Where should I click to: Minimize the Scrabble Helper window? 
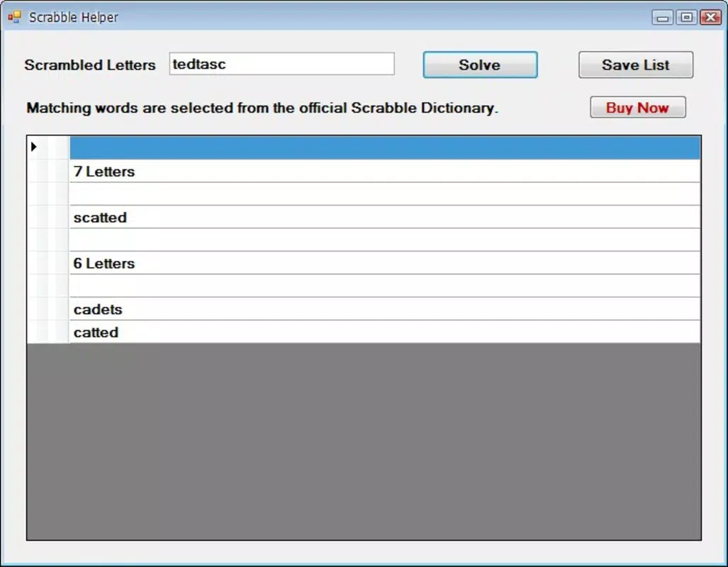click(663, 18)
